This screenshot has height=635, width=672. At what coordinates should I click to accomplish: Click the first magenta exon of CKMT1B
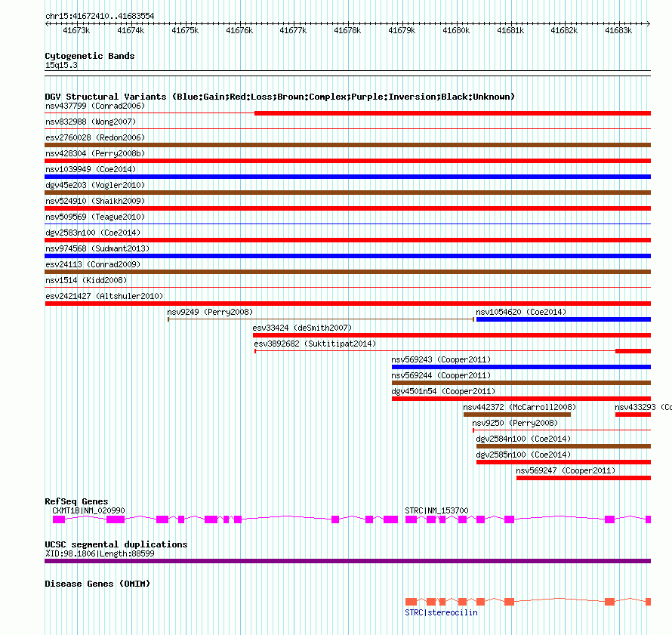[59, 519]
